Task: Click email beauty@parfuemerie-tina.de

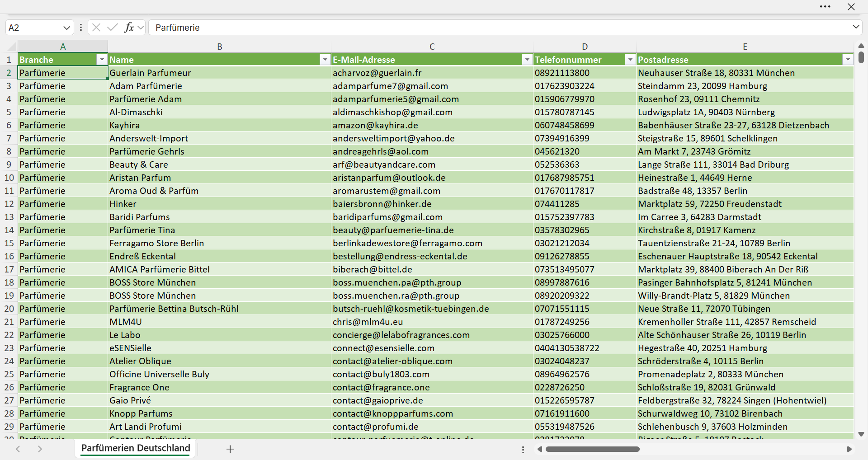Action: 432,230
